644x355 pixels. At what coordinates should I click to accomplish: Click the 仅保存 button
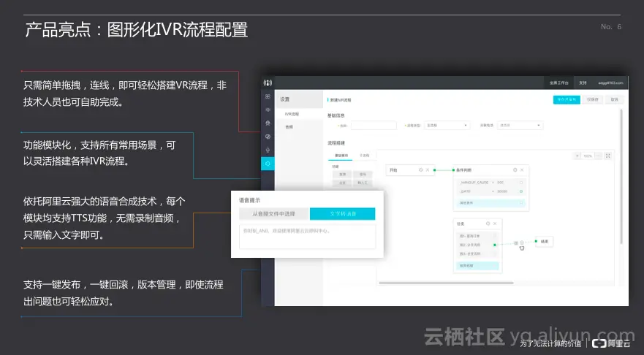click(x=592, y=100)
